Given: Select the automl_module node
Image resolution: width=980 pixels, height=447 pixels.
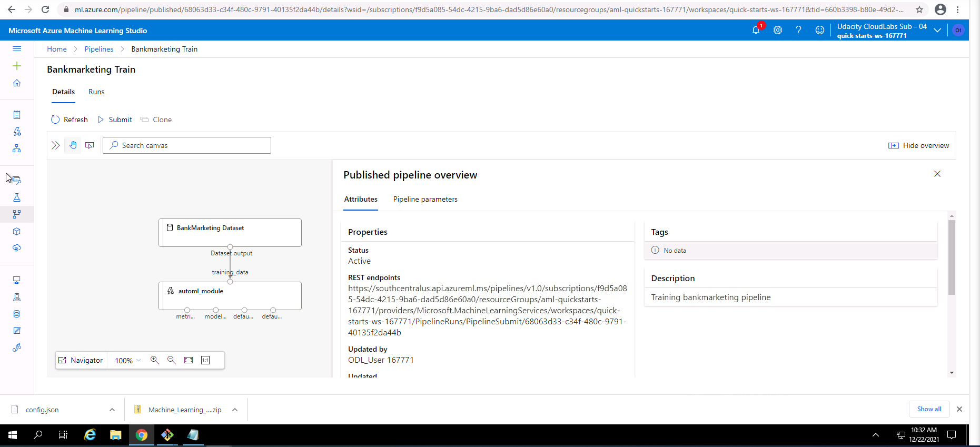Looking at the screenshot, I should pos(230,295).
